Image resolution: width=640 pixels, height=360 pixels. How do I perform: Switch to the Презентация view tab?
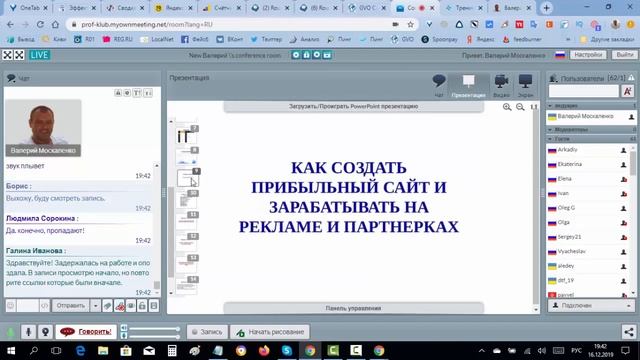click(x=468, y=85)
